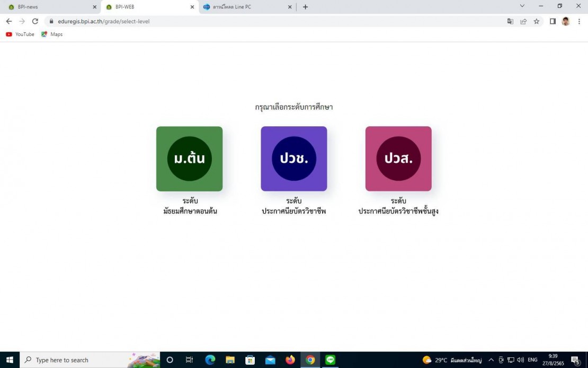Image resolution: width=588 pixels, height=368 pixels.
Task: Click the ประกาศนียบัตรวิชาชีพ label text
Action: pyautogui.click(x=294, y=211)
